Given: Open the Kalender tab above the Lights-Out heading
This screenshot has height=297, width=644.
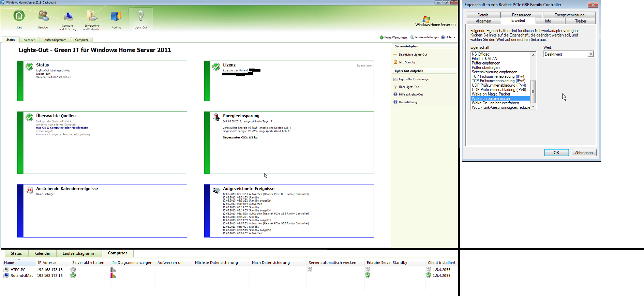Looking at the screenshot, I should coord(29,40).
